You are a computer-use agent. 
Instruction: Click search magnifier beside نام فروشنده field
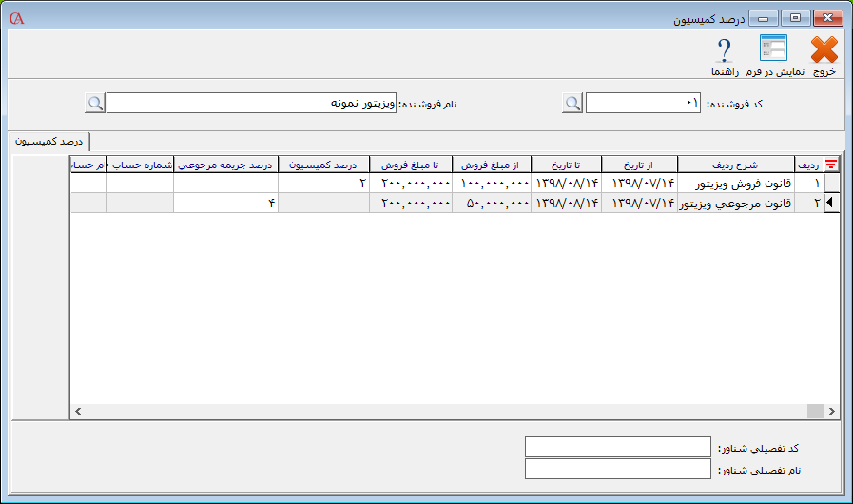click(x=95, y=103)
